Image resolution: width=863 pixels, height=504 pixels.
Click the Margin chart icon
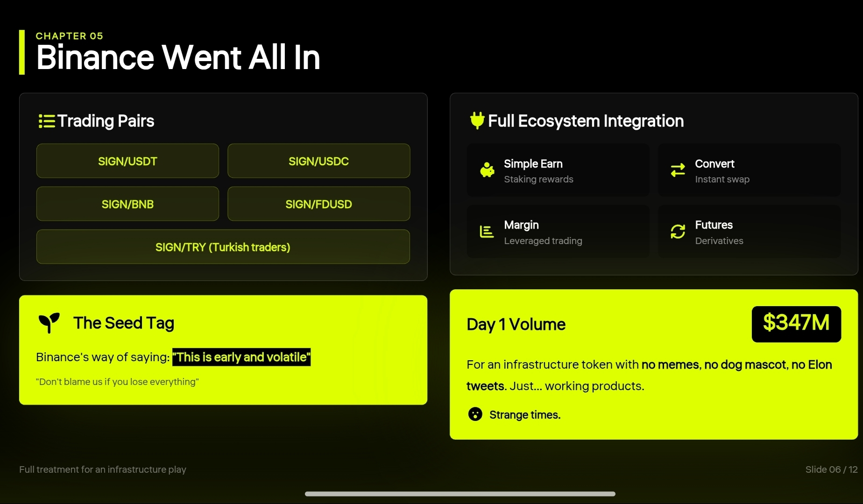487,231
